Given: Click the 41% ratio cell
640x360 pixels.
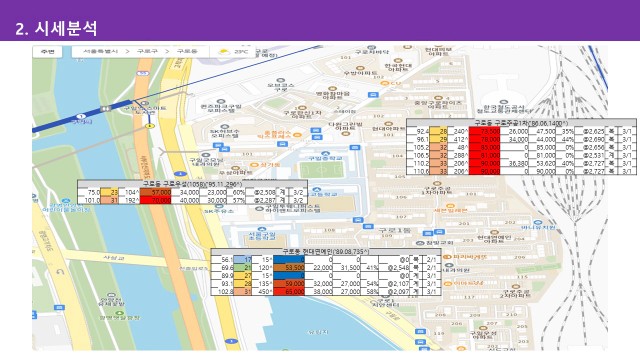Looking at the screenshot, I should pyautogui.click(x=370, y=268).
